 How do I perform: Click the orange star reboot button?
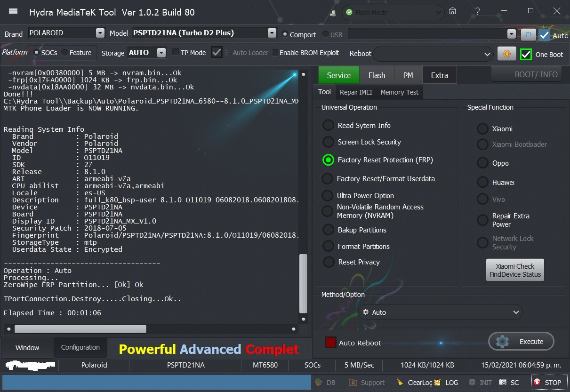click(506, 54)
